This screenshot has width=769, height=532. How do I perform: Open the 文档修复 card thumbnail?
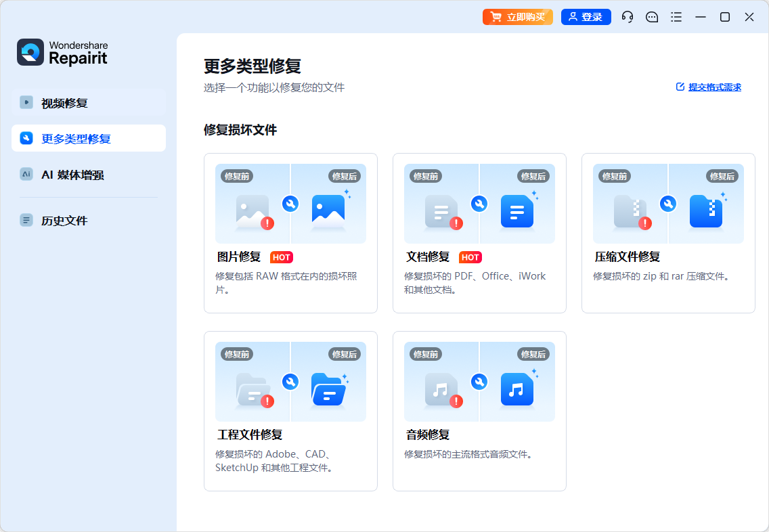click(x=479, y=204)
